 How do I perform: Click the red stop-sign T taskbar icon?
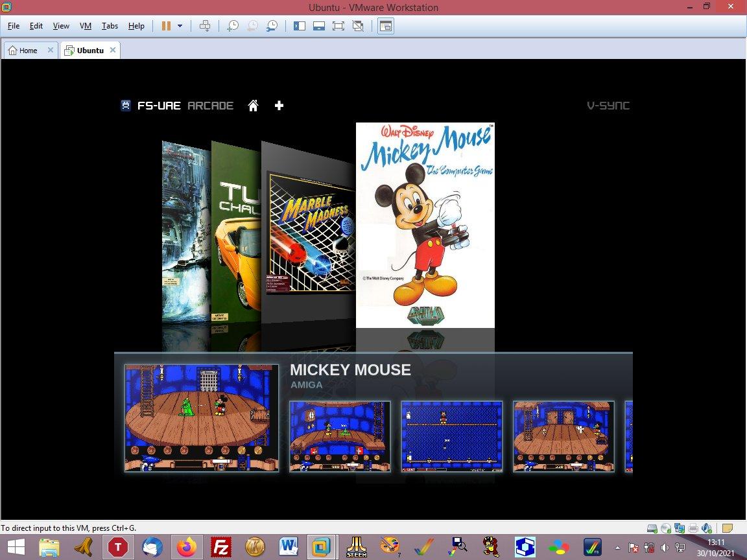click(118, 547)
